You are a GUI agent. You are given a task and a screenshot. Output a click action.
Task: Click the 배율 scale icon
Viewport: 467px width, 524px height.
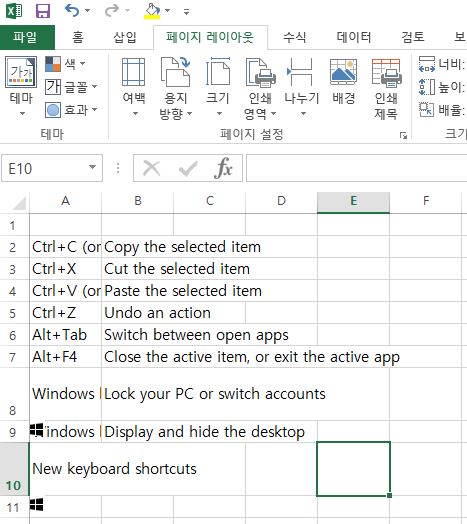(427, 109)
